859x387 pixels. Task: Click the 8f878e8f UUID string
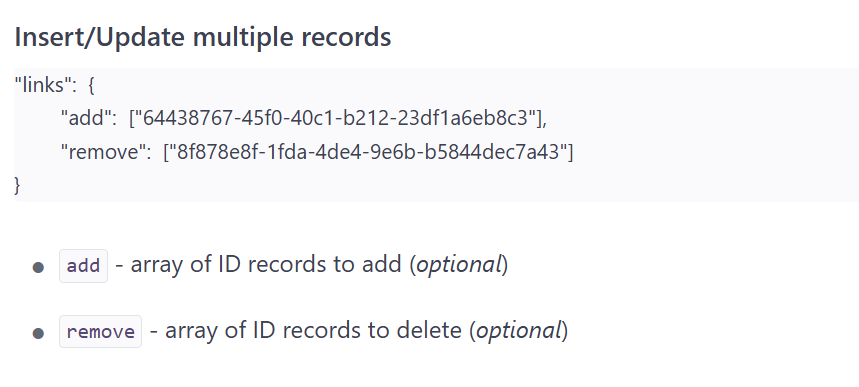[368, 151]
